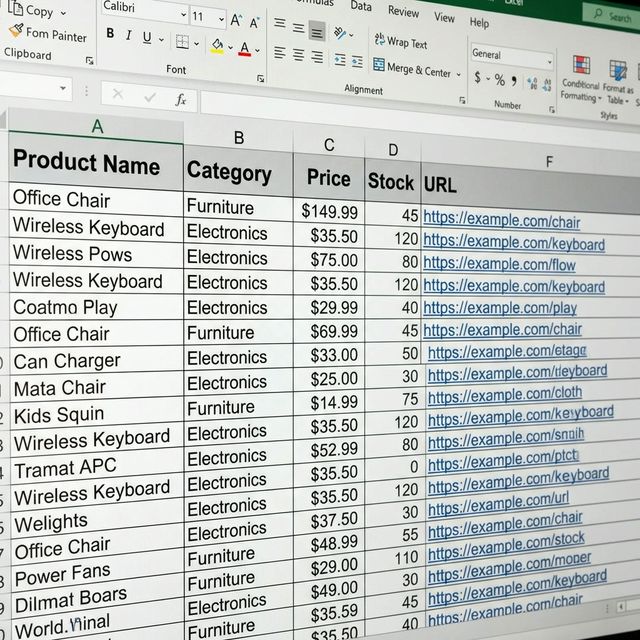The width and height of the screenshot is (640, 640).
Task: Open the Merge & Center dropdown arrow
Action: point(458,74)
